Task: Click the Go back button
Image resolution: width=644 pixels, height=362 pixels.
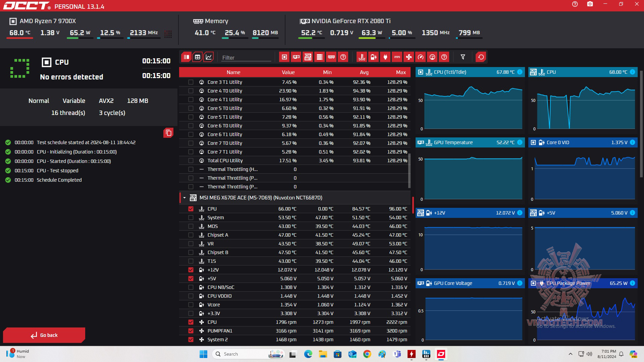Action: 44,335
